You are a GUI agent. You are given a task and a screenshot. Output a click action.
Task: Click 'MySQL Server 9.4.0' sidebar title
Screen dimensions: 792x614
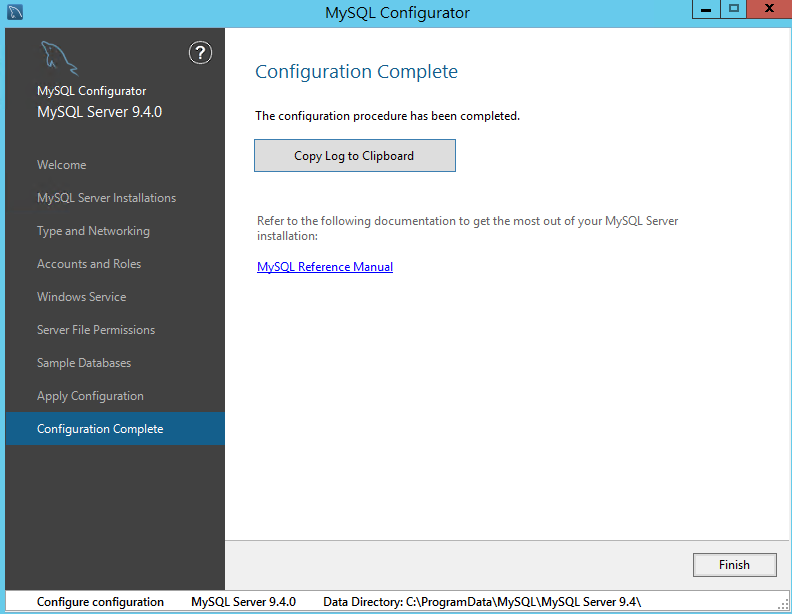(100, 112)
